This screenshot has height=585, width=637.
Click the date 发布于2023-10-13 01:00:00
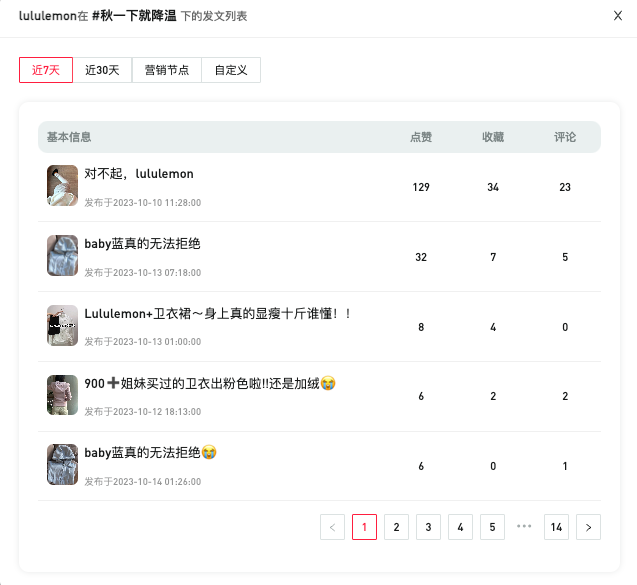coord(143,342)
